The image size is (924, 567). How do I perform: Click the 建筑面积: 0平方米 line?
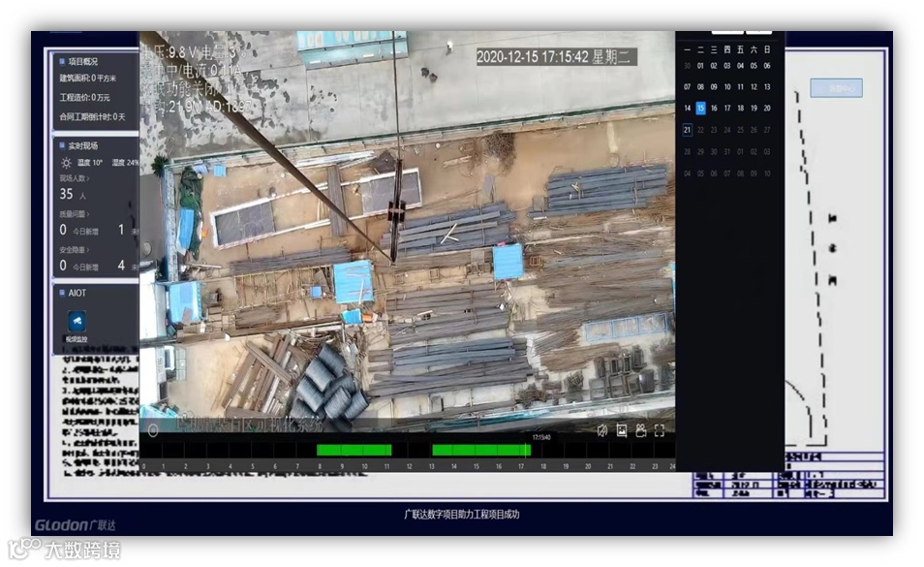click(x=88, y=79)
